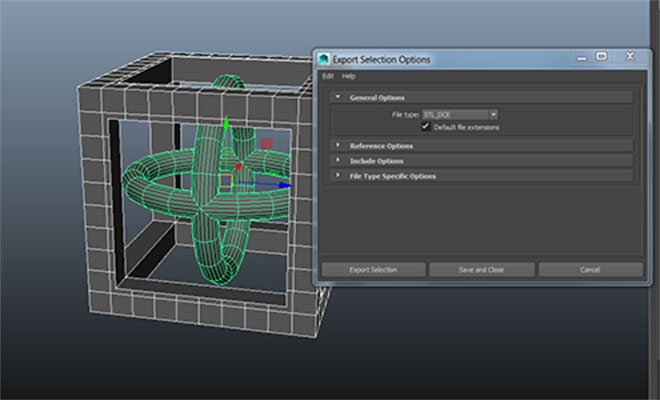Maximize the Export Selection Options window

tap(601, 56)
